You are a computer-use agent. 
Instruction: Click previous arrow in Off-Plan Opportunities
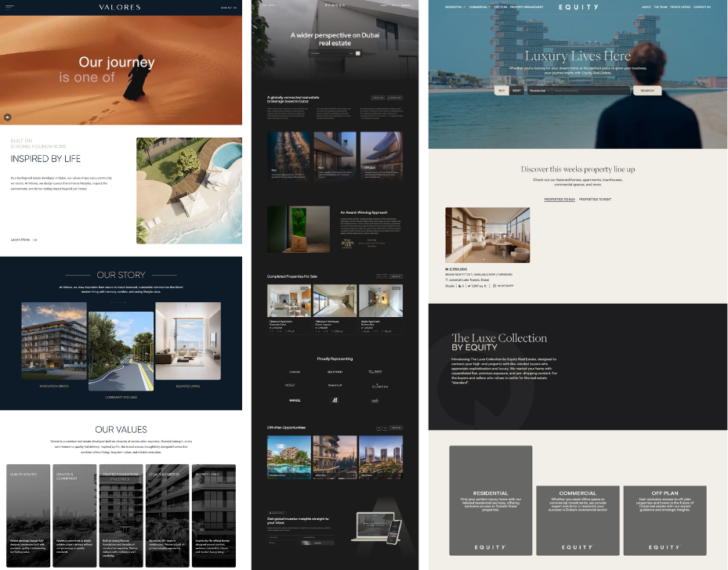378,427
